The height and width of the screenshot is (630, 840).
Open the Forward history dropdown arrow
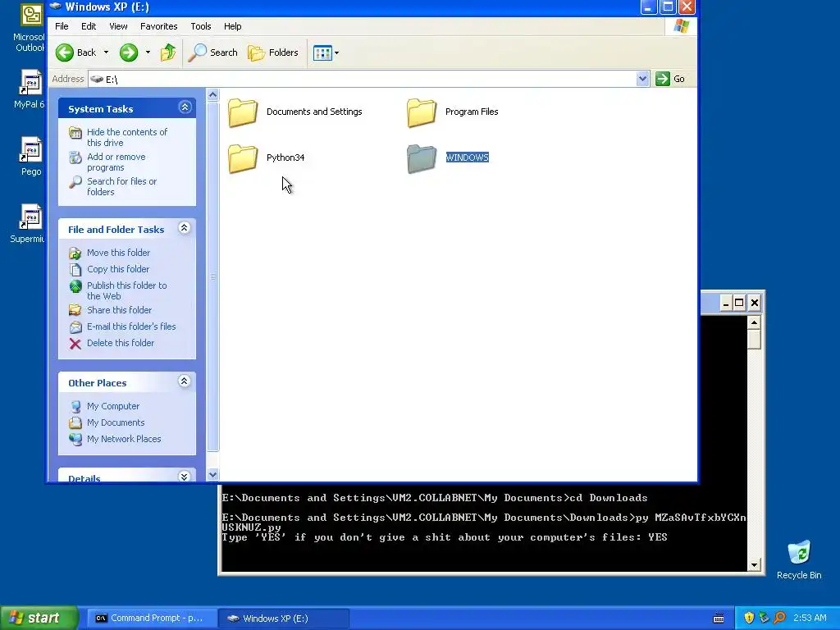(148, 52)
